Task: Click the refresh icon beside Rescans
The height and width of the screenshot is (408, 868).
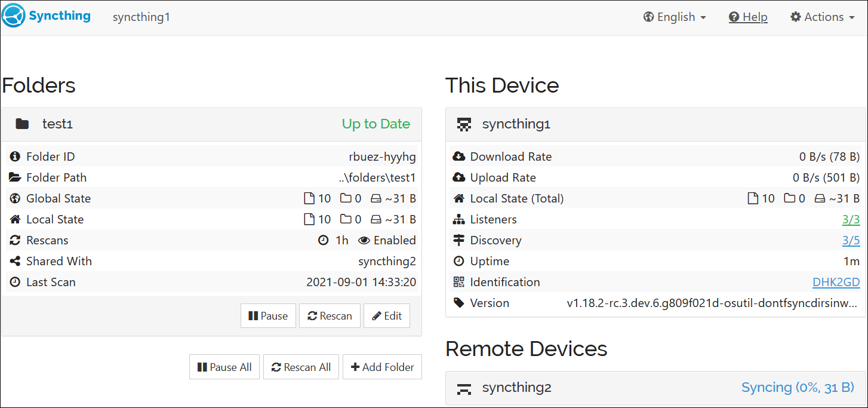Action: 15,240
